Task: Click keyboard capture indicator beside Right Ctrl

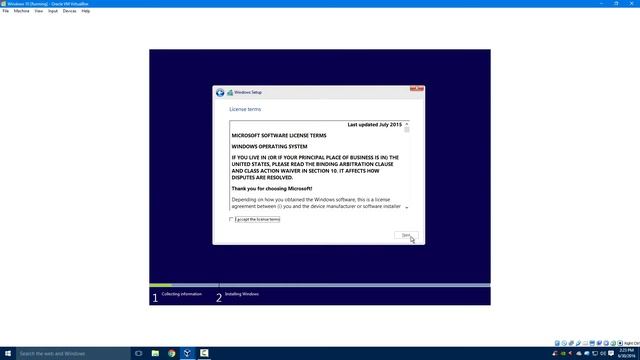Action: click(x=620, y=343)
